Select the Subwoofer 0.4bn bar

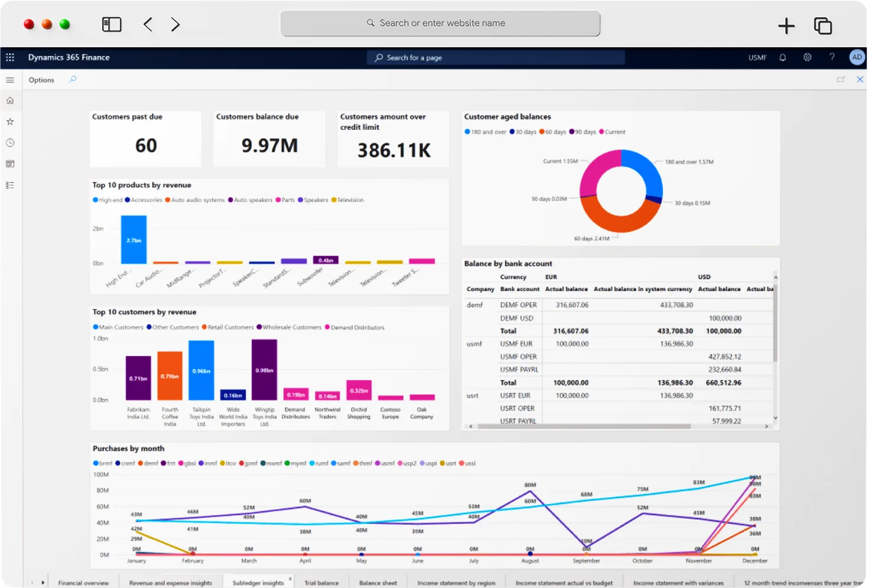coord(326,260)
